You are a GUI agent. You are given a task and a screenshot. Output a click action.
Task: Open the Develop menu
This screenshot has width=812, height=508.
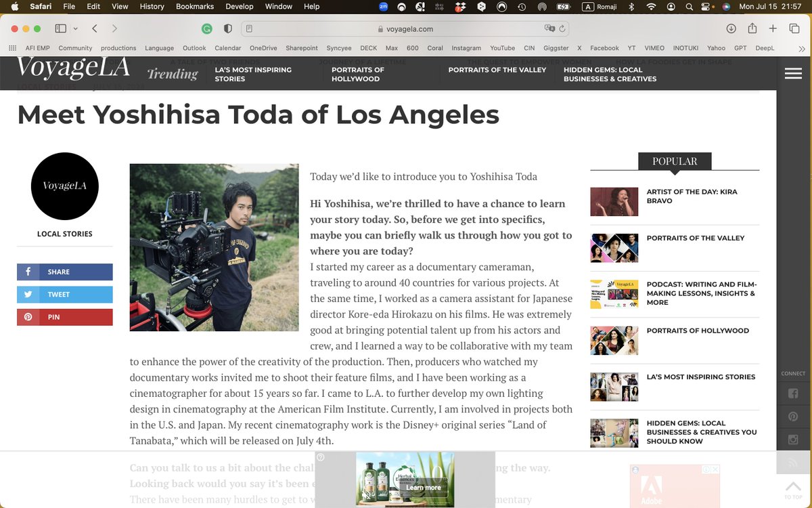tap(240, 7)
